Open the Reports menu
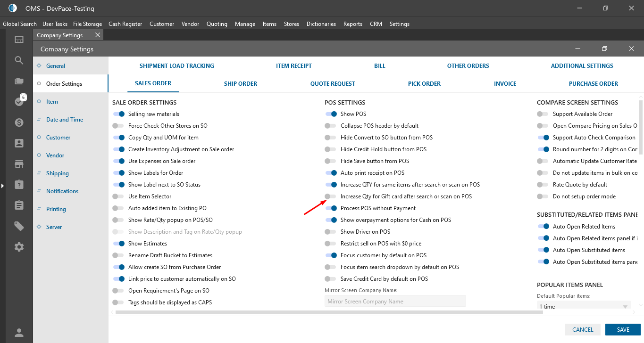This screenshot has width=644, height=343. 352,24
